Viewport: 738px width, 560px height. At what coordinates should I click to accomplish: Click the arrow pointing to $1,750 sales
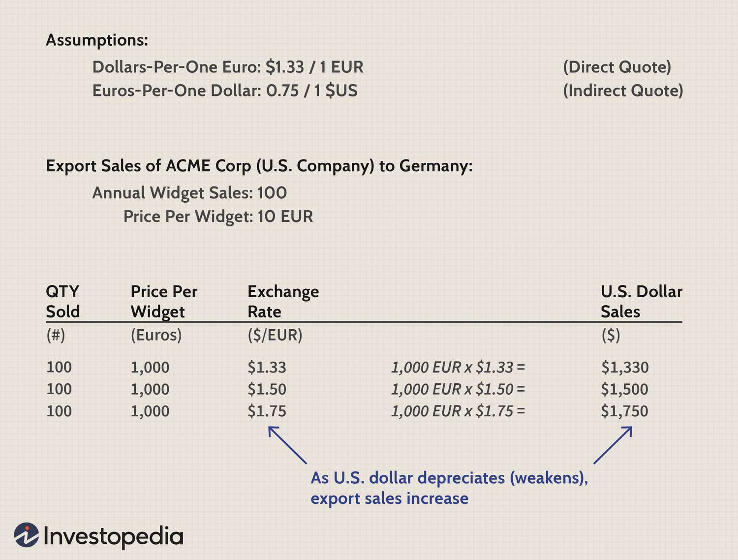pos(613,445)
